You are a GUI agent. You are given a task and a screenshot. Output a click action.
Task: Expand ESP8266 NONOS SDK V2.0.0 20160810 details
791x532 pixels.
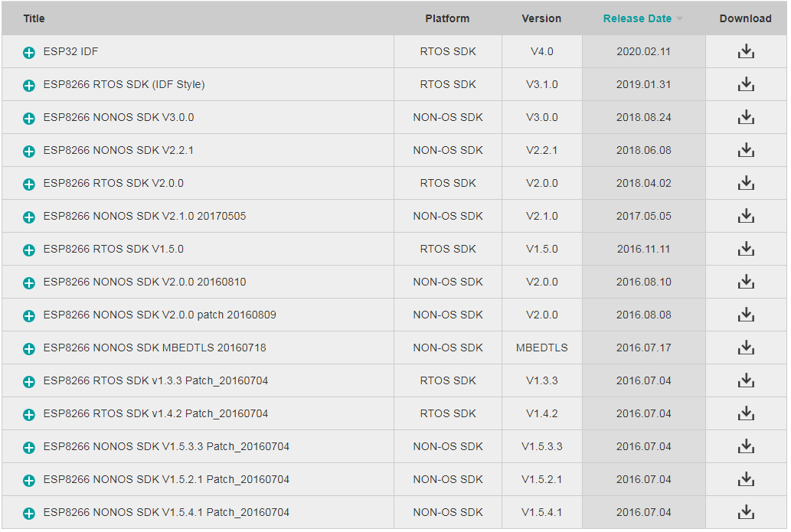(29, 283)
